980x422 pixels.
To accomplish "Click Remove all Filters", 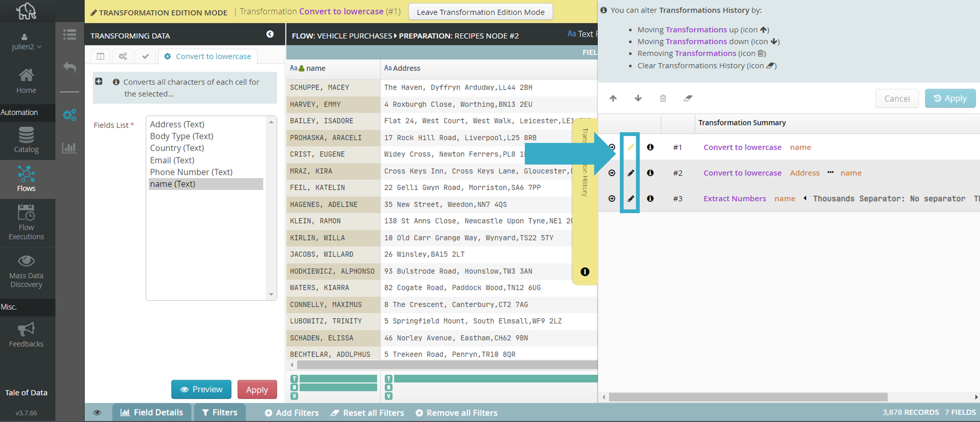I will coord(457,413).
